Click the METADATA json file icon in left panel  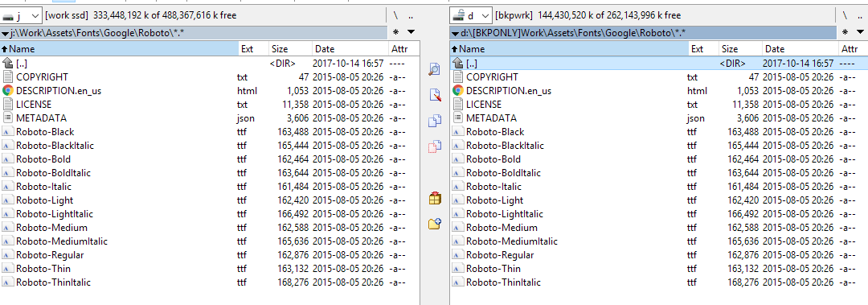(x=8, y=117)
